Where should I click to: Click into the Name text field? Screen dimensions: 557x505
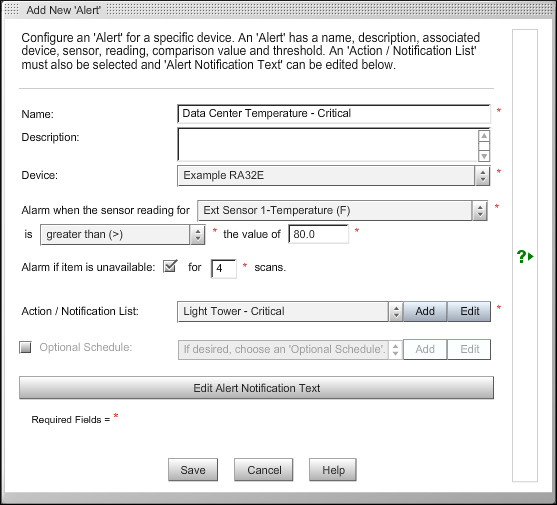point(334,114)
